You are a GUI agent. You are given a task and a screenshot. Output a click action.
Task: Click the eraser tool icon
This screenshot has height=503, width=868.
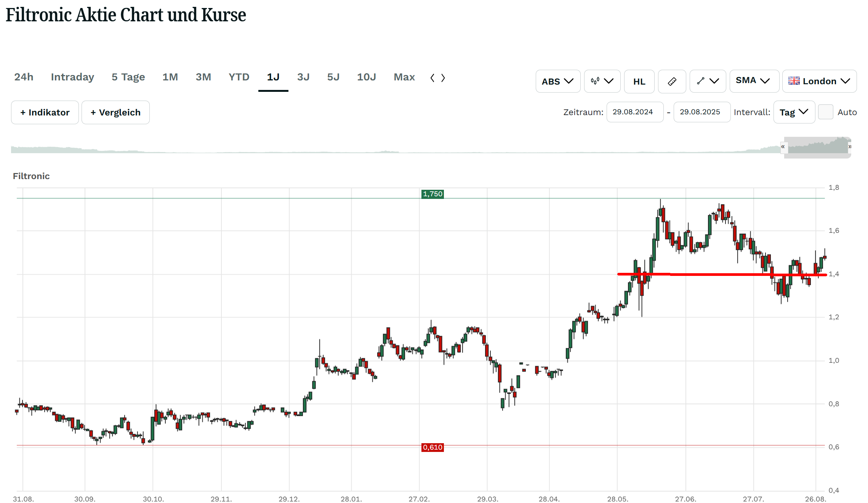click(x=672, y=81)
